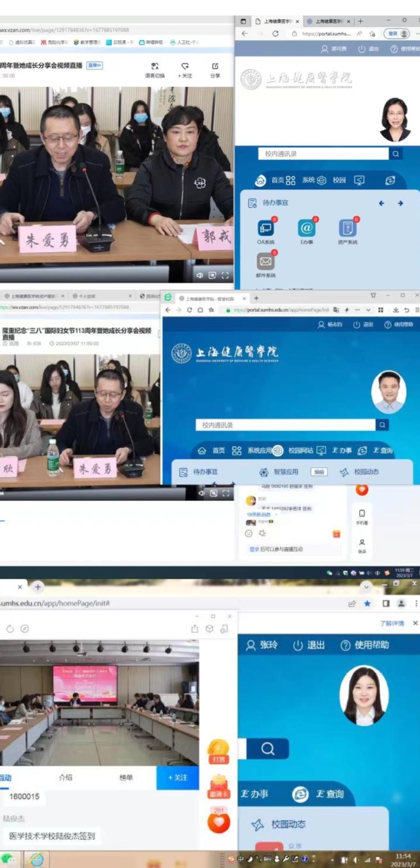Viewport: 420px width, 868px height.
Task: Click the Internet Explorer taskbar icon
Action: click(36, 859)
